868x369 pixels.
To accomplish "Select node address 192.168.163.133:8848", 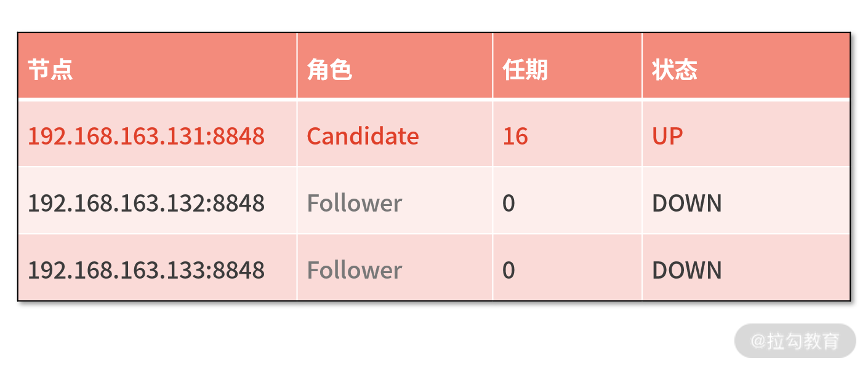I will click(x=146, y=270).
